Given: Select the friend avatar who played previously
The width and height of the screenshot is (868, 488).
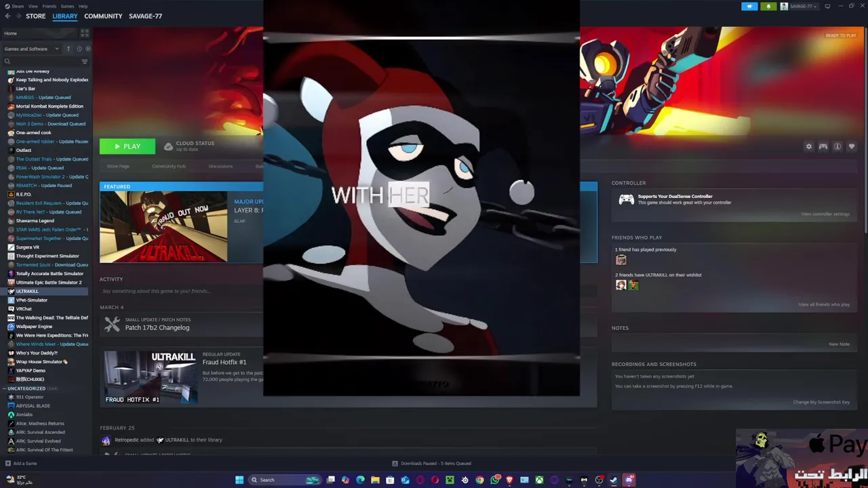Looking at the screenshot, I should [620, 260].
